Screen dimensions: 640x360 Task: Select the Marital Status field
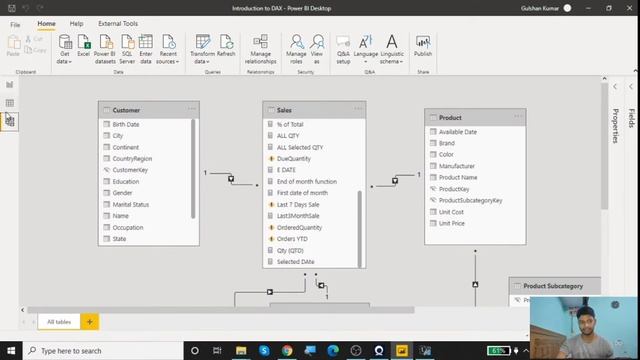click(131, 204)
